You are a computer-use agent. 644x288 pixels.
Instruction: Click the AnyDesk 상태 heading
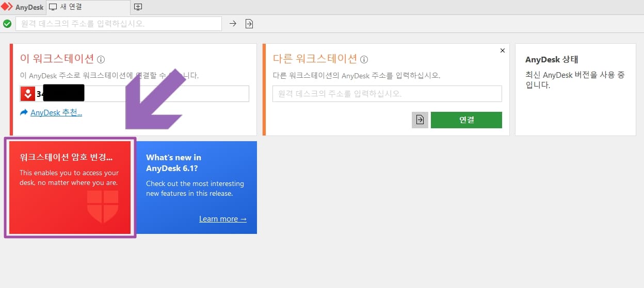(x=551, y=59)
